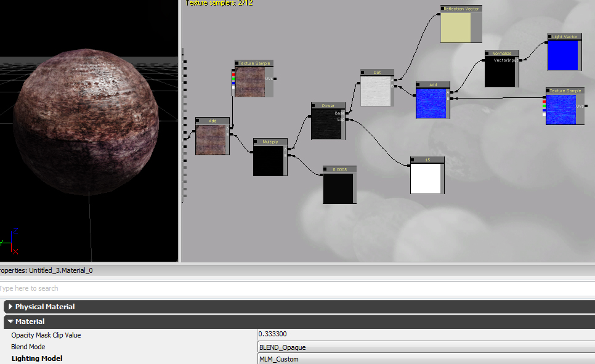
Task: Click the UVs input connector on the brown Texture Sample node
Action: (x=275, y=79)
